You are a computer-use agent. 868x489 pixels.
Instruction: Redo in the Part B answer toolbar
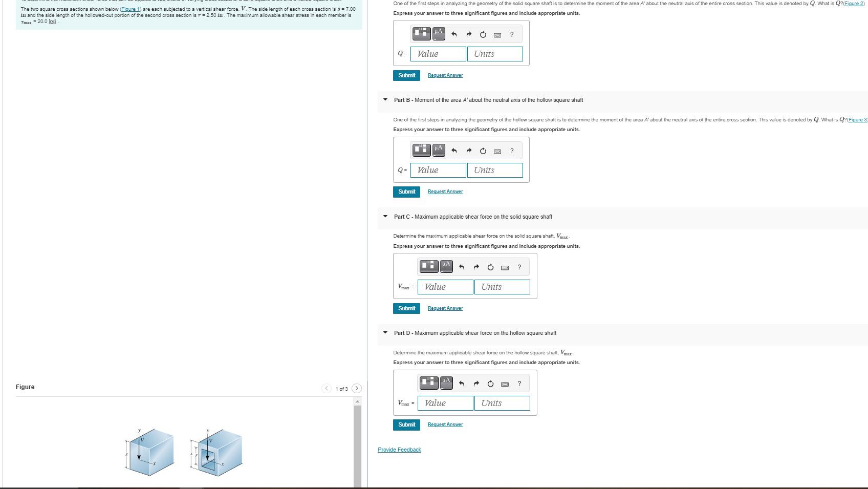click(468, 151)
